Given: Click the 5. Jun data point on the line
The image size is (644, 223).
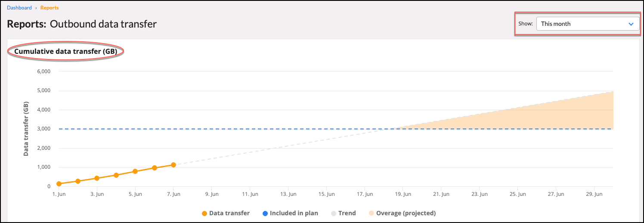Looking at the screenshot, I should pyautogui.click(x=135, y=171).
